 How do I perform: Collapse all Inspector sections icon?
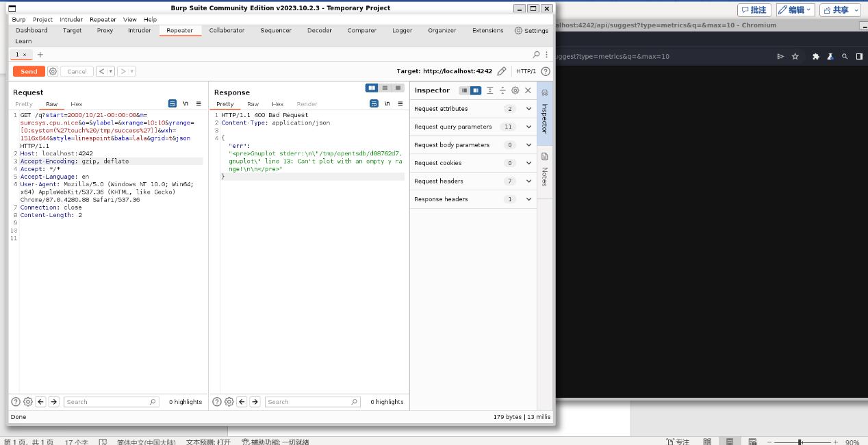(502, 90)
